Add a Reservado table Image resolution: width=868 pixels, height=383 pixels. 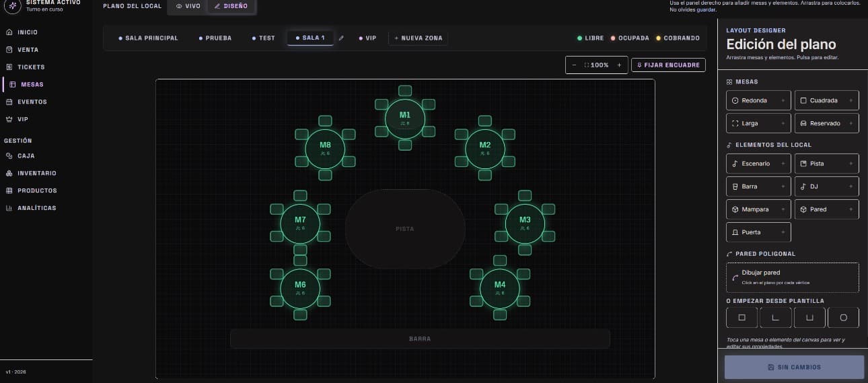(x=827, y=123)
